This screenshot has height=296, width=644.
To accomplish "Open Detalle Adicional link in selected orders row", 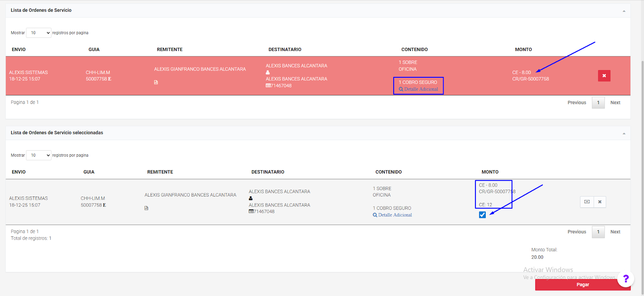I will pos(395,215).
